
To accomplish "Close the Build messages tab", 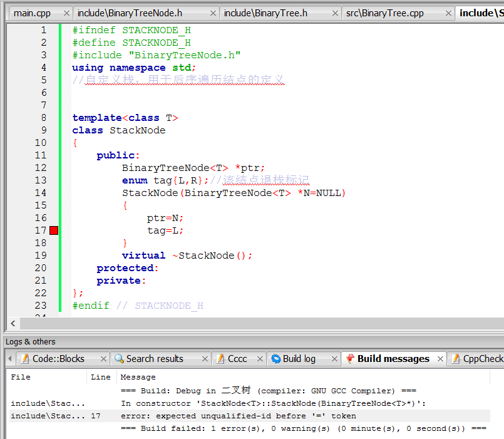I will 440,359.
